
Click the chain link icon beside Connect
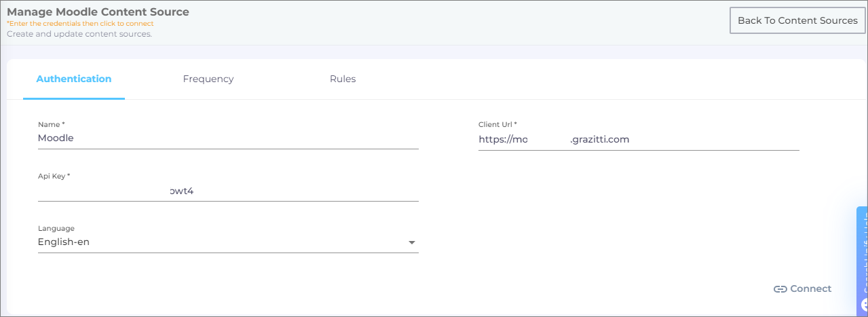[x=780, y=288]
